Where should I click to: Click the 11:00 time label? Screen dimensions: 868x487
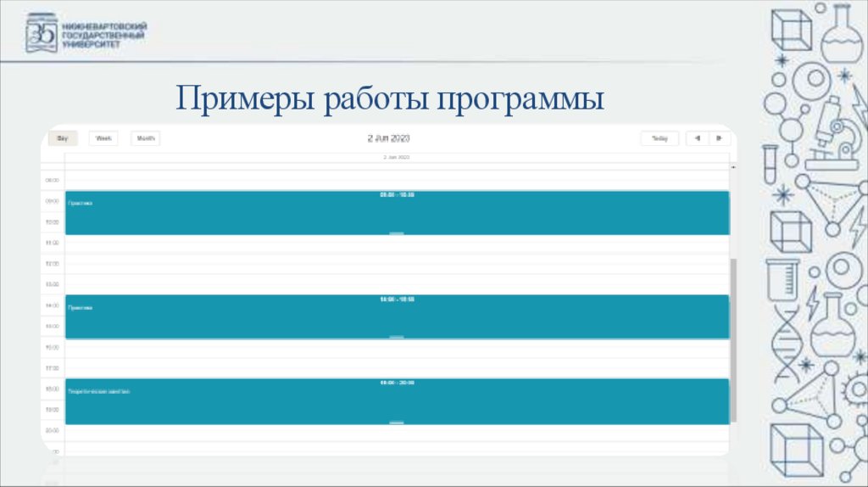point(52,243)
